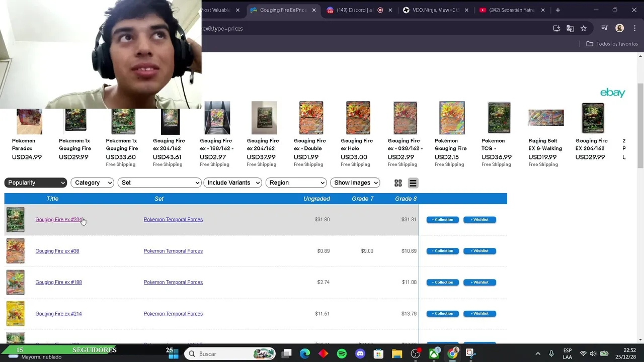644x362 pixels.
Task: Click the $9.00 Grade 7 price
Action: coord(367,251)
